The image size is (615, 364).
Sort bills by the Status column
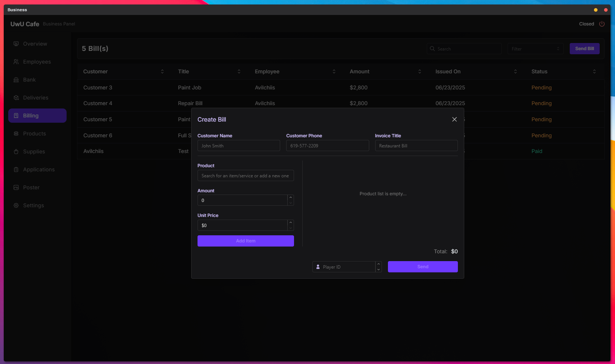coord(594,71)
